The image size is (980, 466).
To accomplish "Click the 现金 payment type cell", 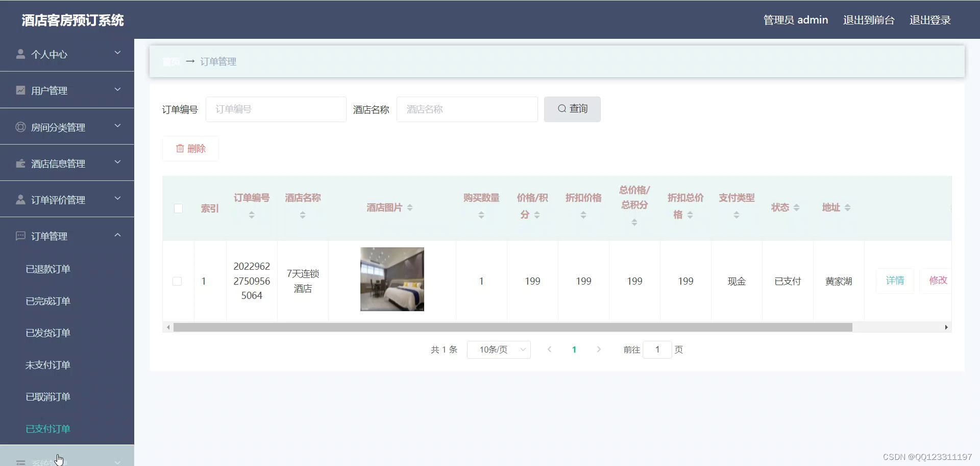I will pyautogui.click(x=737, y=281).
